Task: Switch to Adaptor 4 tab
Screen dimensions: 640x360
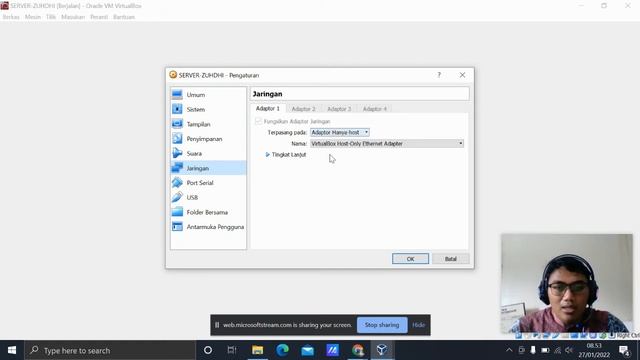Action: point(375,109)
